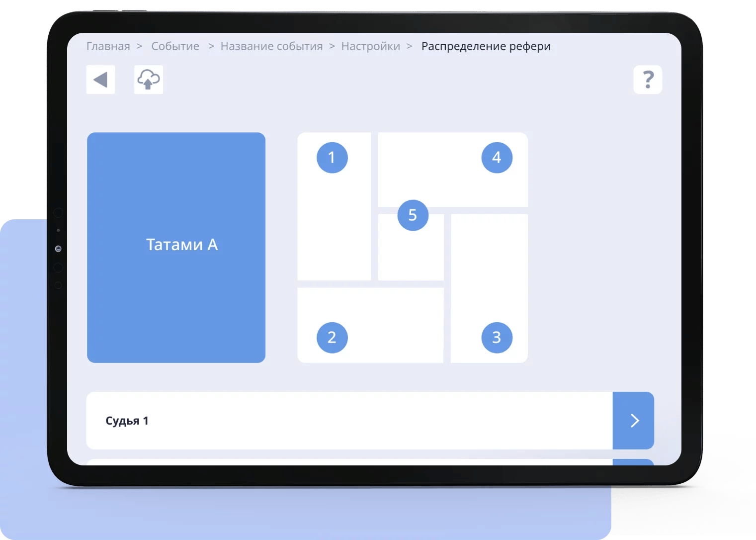The width and height of the screenshot is (756, 540).
Task: Open help with the question mark icon
Action: point(648,80)
